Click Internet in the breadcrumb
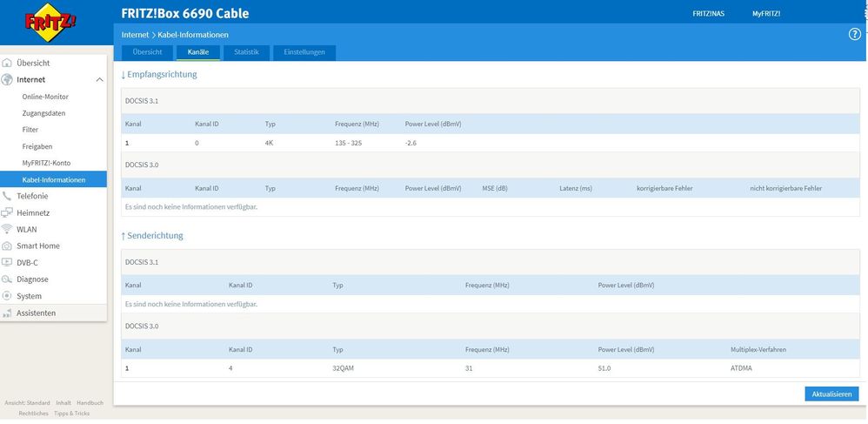 [135, 34]
